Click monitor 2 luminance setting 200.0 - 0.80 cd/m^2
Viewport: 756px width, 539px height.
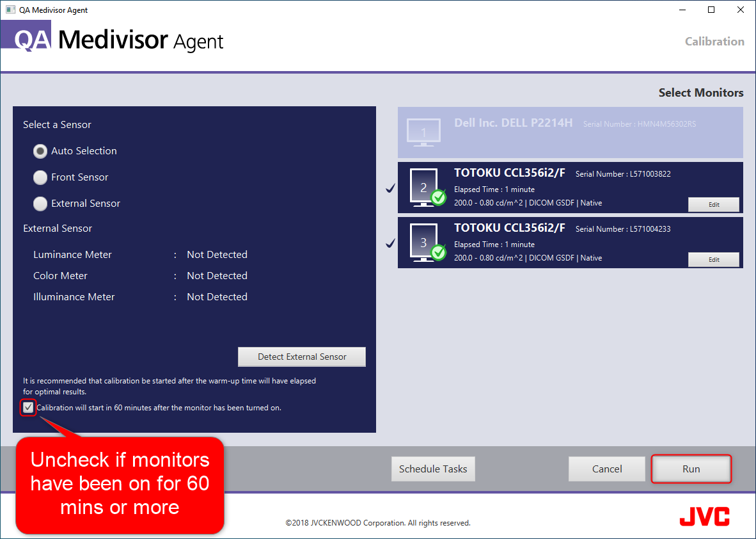[489, 203]
